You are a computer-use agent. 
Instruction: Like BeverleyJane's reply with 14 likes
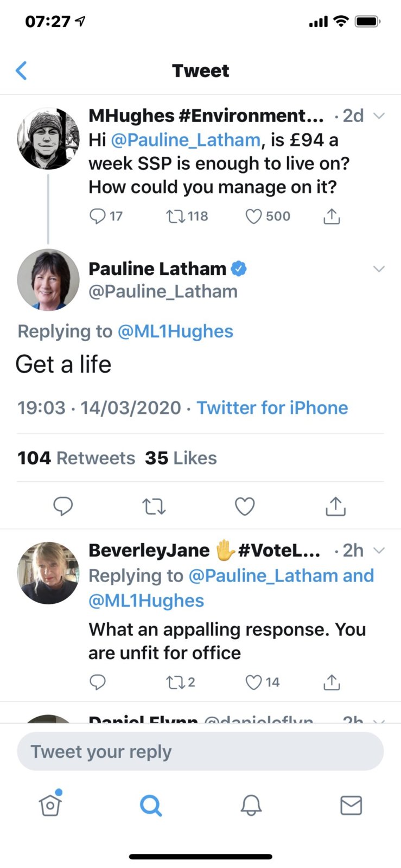(253, 682)
